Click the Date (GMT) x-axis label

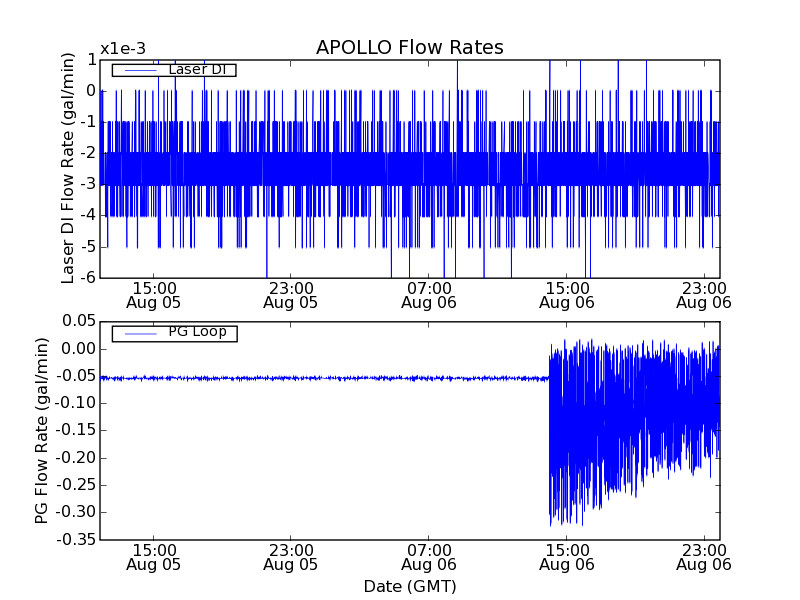tap(409, 586)
